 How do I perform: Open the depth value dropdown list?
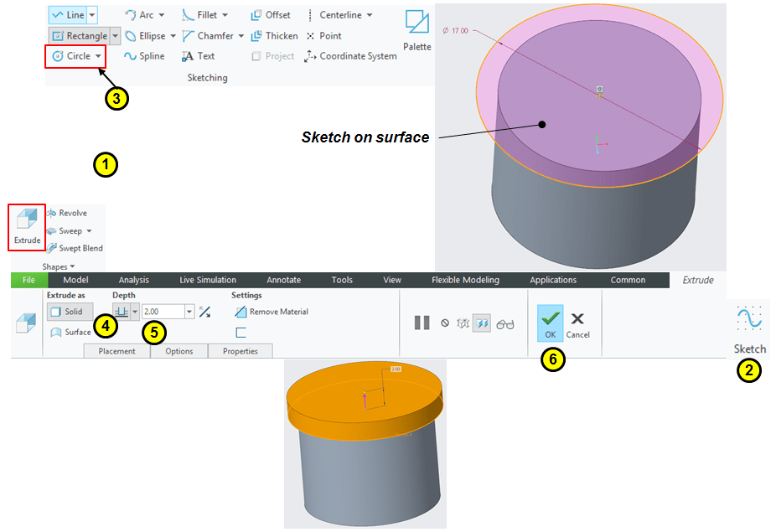pyautogui.click(x=189, y=312)
